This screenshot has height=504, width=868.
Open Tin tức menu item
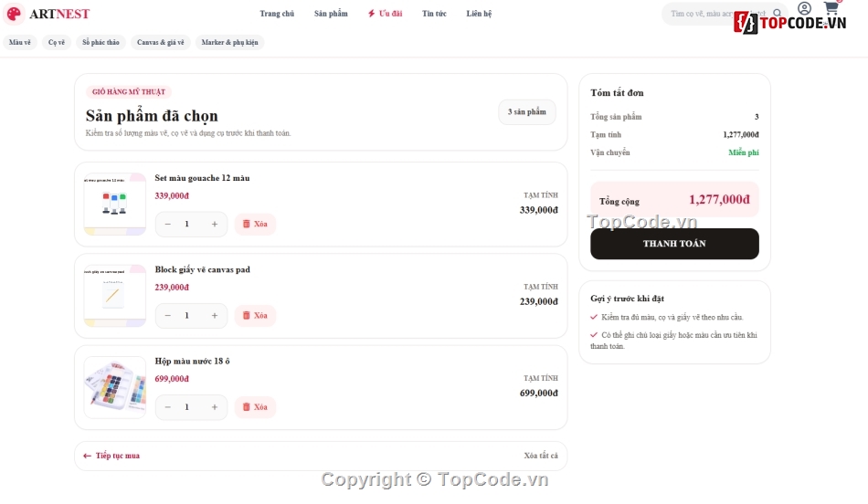pyautogui.click(x=434, y=14)
